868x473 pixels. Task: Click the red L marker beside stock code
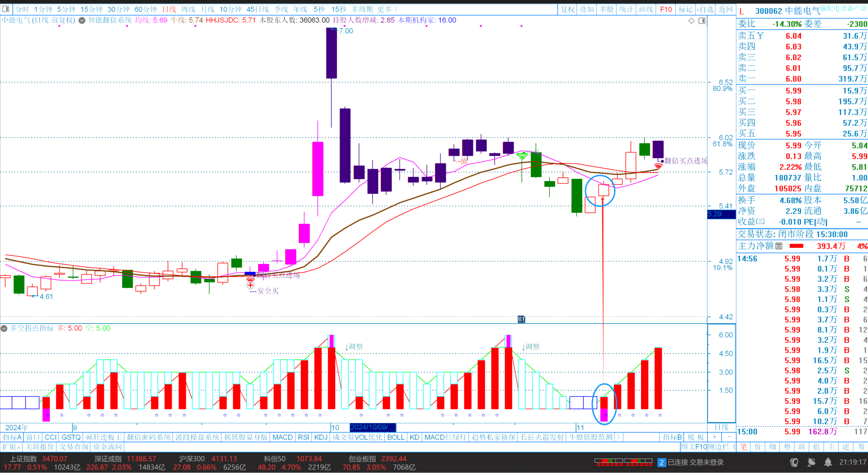[x=741, y=11]
